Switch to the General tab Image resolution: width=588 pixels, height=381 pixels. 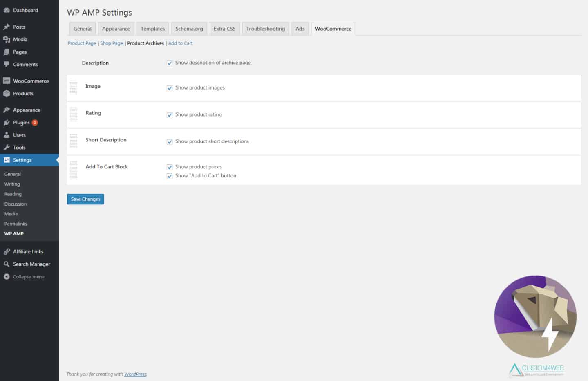[83, 29]
